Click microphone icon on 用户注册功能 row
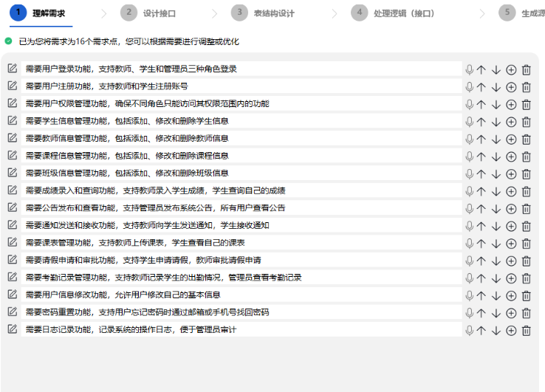The height and width of the screenshot is (392, 545). [469, 86]
